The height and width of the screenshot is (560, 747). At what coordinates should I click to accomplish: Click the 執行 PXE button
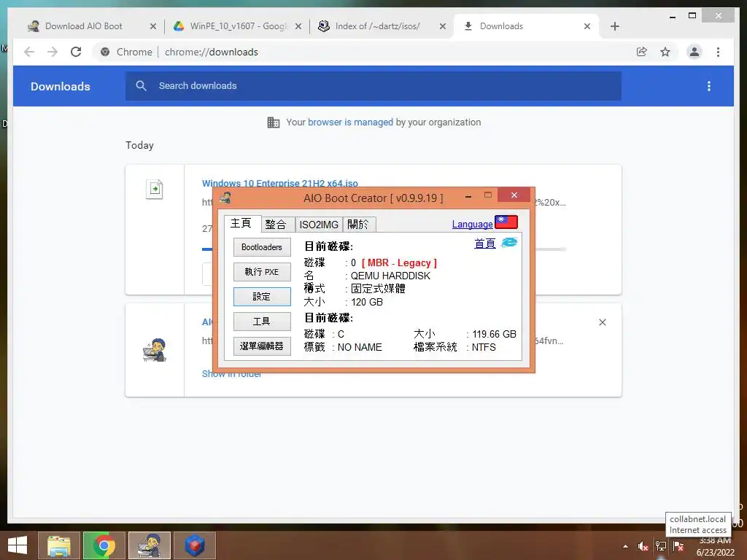tap(262, 272)
